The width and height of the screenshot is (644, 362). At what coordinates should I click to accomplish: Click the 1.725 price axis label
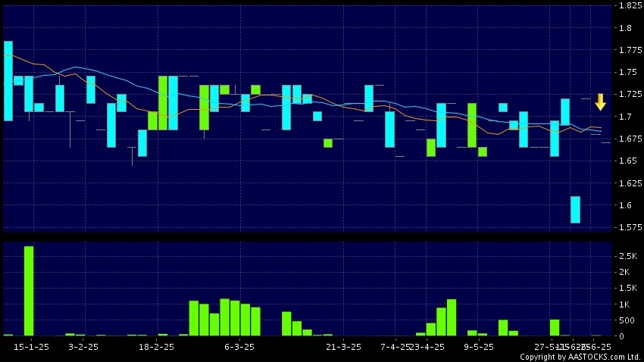click(x=630, y=95)
